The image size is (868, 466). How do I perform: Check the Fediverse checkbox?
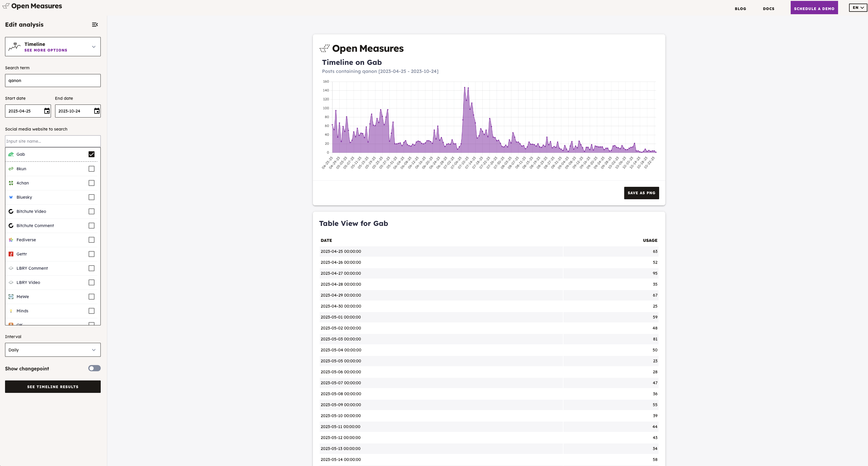(91, 240)
